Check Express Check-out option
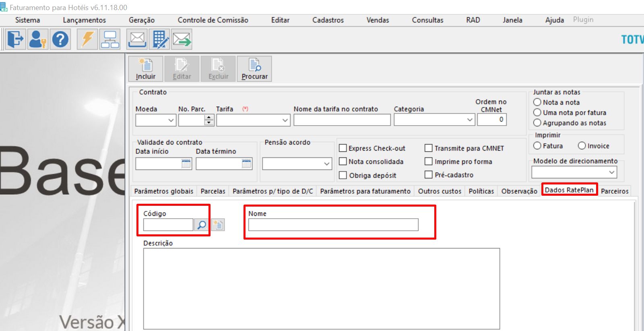644x331 pixels. point(343,148)
